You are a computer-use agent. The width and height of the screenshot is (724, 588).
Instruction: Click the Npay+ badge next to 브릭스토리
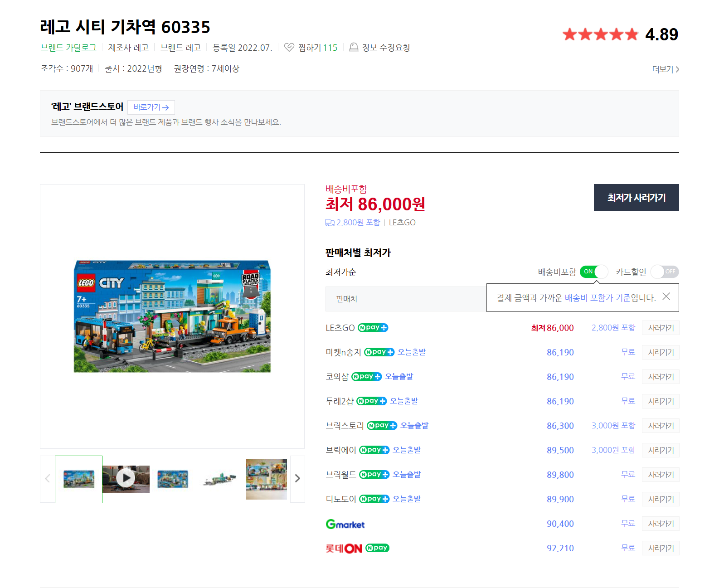[x=382, y=426]
